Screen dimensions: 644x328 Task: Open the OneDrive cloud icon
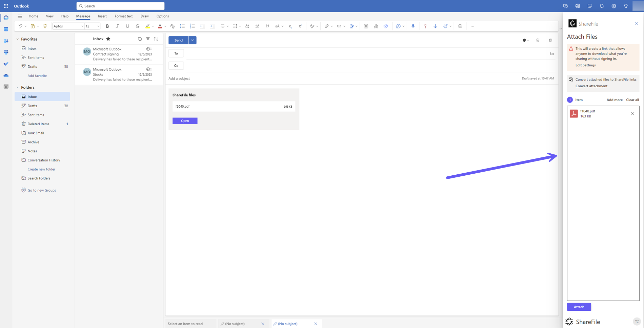[6, 75]
